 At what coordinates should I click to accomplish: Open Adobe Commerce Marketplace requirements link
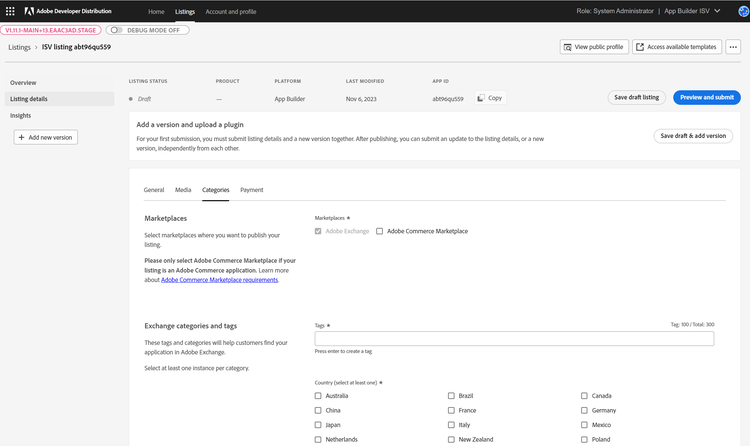point(219,280)
